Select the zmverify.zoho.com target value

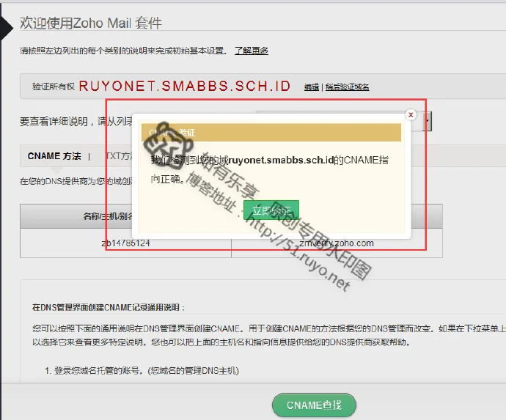(x=337, y=243)
